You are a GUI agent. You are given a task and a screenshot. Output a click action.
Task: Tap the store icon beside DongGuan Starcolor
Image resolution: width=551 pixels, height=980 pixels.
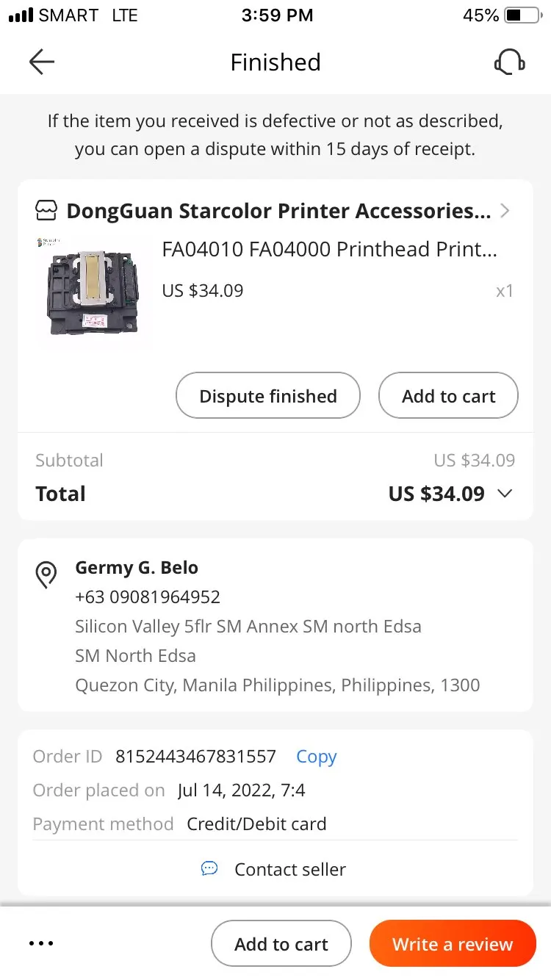pos(46,212)
